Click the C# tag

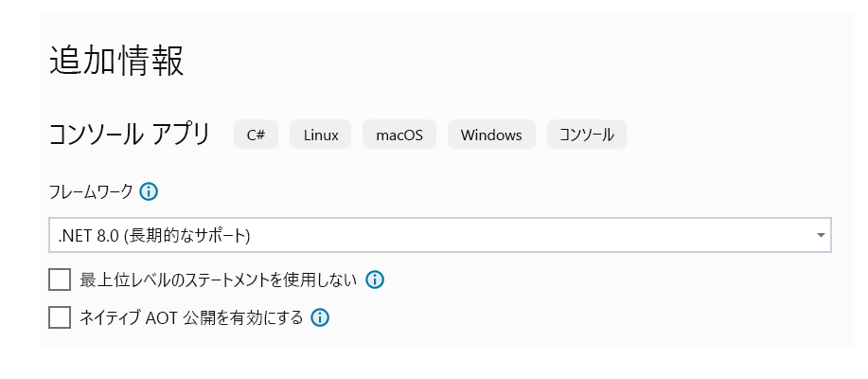pyautogui.click(x=256, y=135)
